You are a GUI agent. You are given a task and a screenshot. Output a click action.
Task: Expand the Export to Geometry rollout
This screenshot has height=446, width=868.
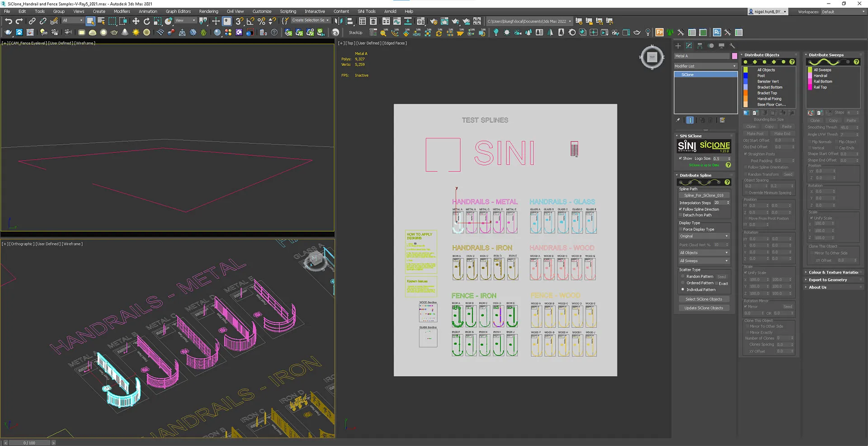click(833, 280)
